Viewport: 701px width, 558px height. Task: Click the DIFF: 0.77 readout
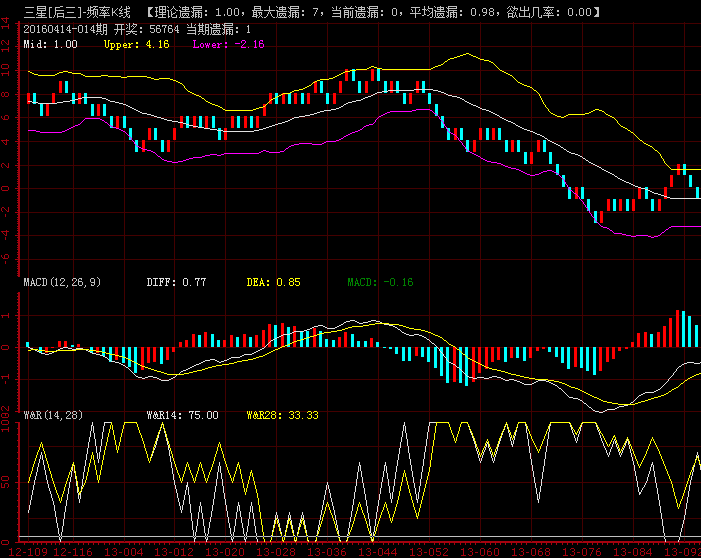[176, 283]
